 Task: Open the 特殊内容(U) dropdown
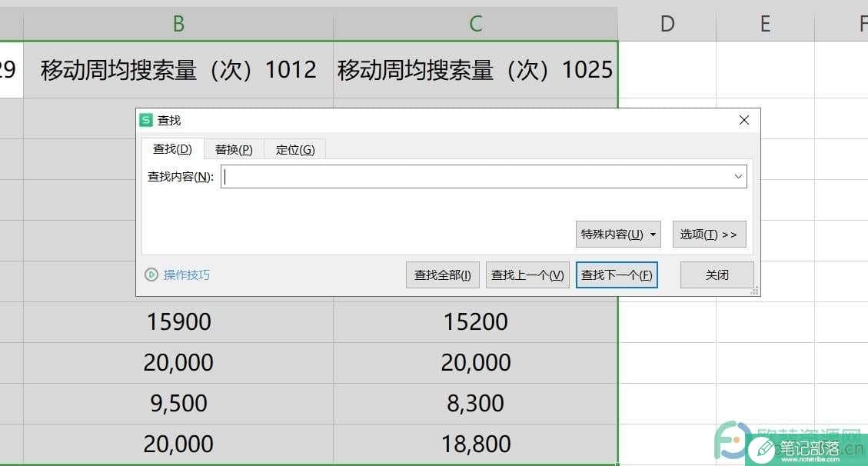coord(618,234)
